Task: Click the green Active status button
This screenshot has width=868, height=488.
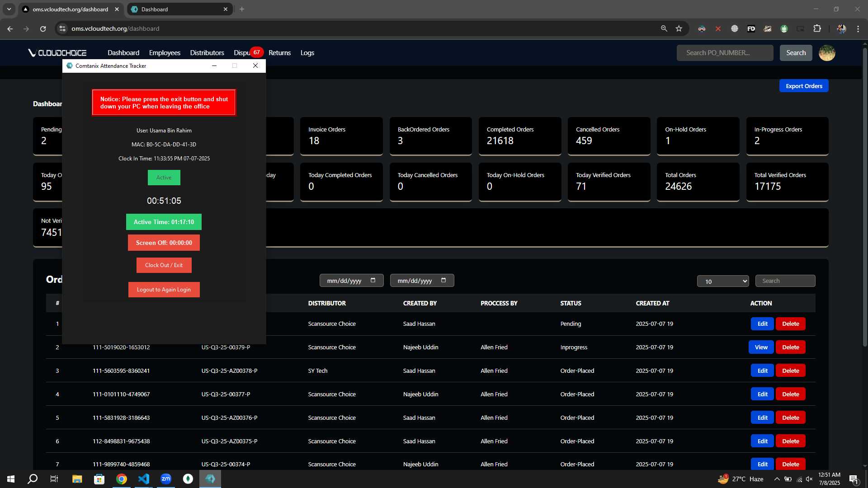Action: click(x=164, y=178)
